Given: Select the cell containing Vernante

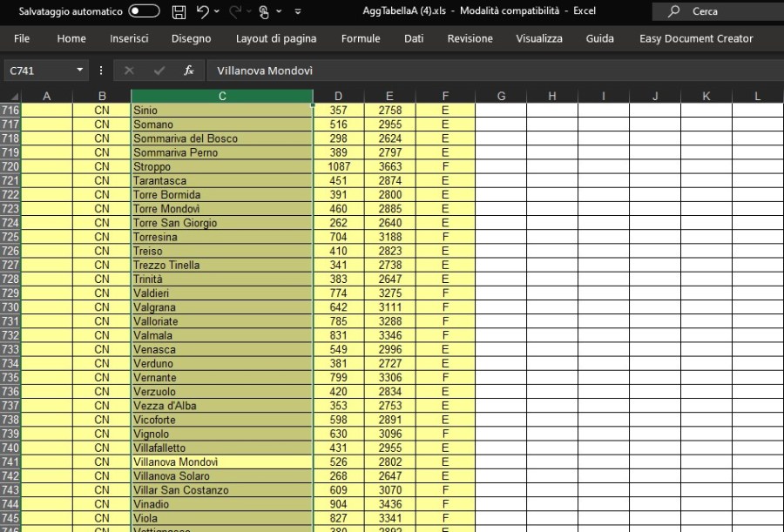Looking at the screenshot, I should point(222,378).
